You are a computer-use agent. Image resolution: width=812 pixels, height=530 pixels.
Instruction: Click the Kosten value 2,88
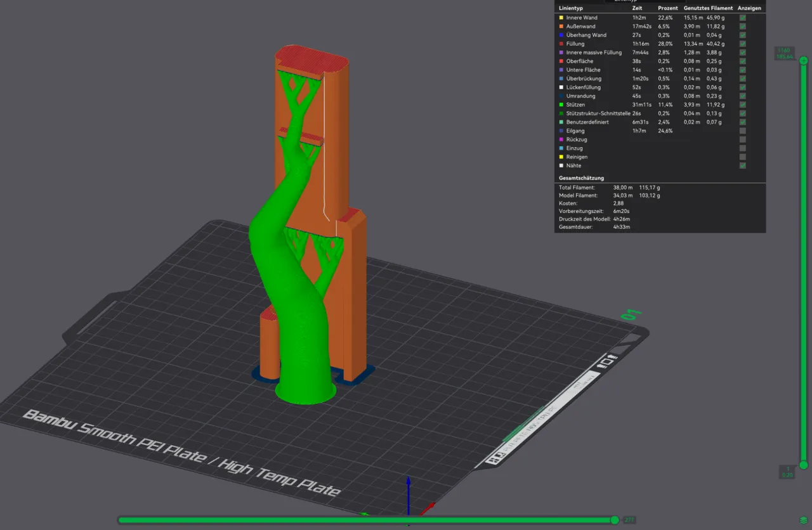click(x=619, y=203)
